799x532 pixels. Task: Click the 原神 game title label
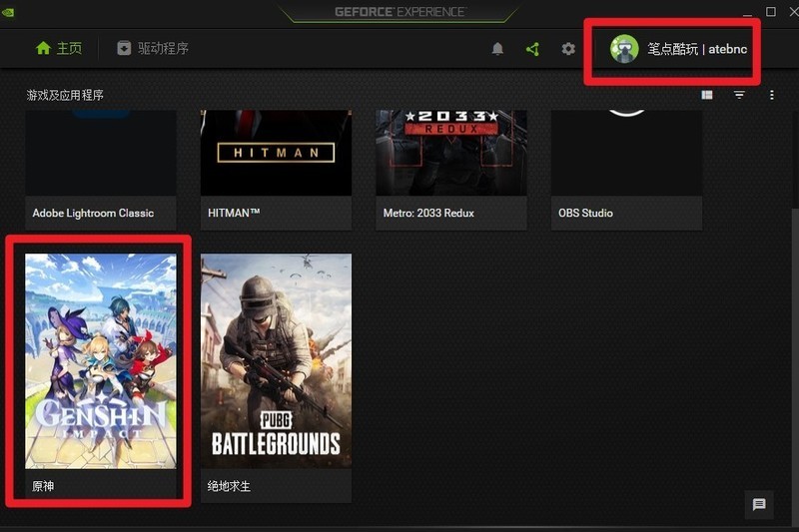pos(43,486)
